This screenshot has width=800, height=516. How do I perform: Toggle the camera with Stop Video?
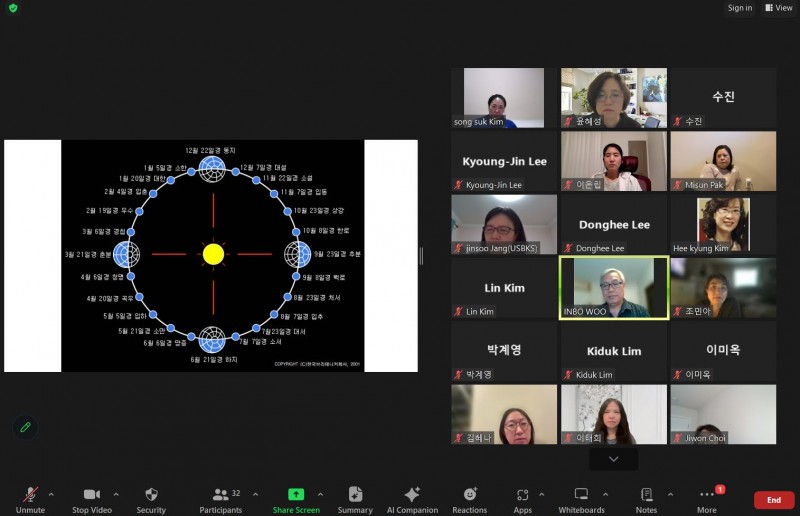(91, 499)
